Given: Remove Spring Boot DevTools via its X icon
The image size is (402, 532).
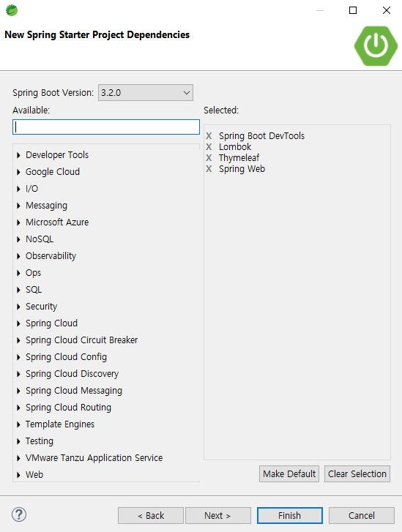Looking at the screenshot, I should (209, 136).
